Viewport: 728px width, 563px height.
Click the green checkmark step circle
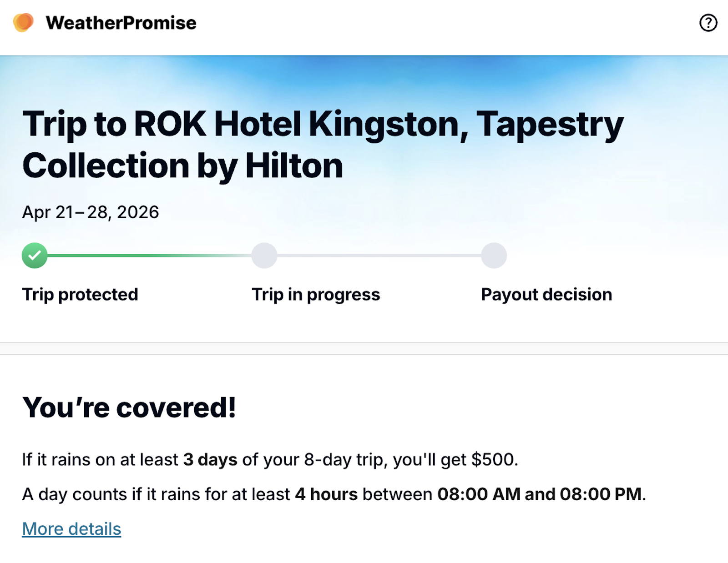click(x=35, y=256)
